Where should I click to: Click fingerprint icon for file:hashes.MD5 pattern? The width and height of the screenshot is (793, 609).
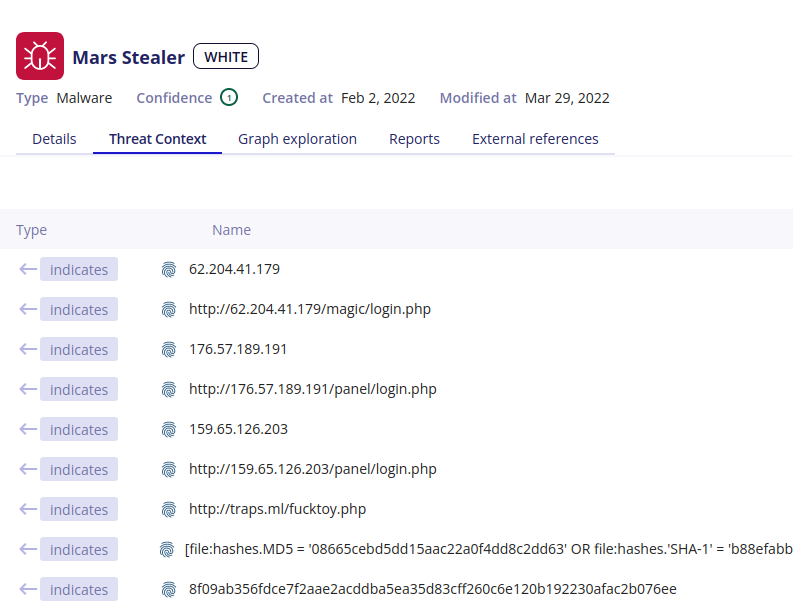[x=167, y=549]
